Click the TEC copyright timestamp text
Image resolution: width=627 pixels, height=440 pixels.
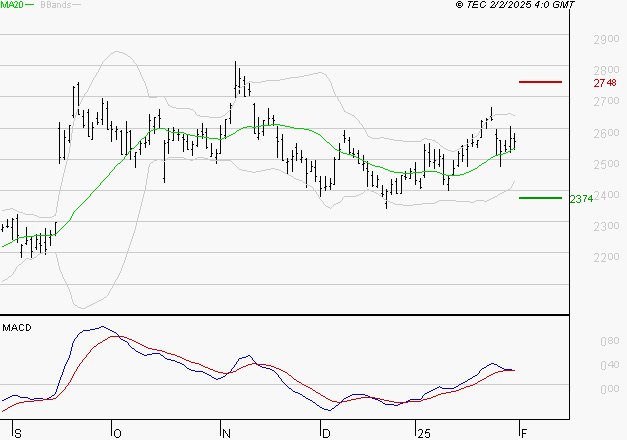(x=515, y=4)
